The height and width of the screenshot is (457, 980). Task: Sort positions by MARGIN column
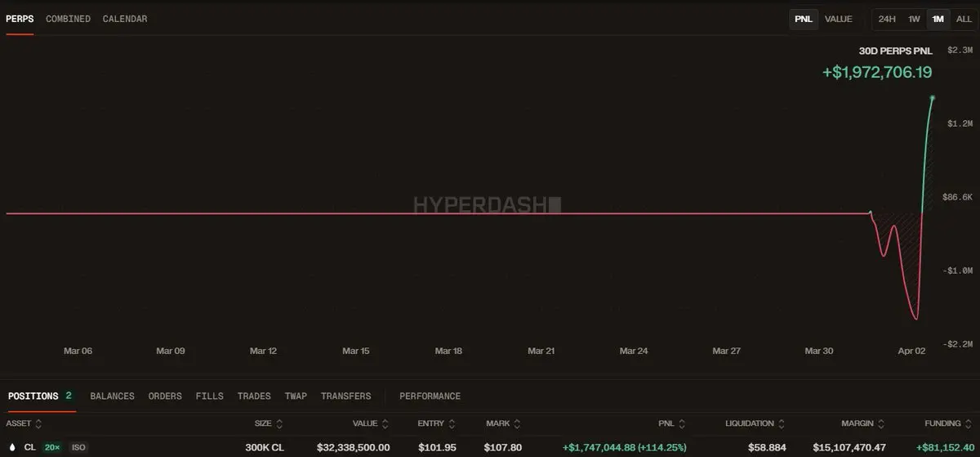coord(864,423)
